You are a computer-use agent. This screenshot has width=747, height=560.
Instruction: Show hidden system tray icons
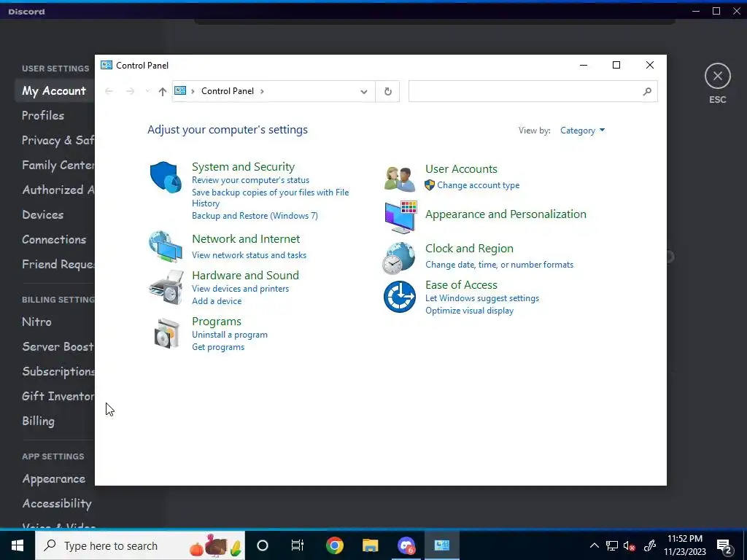[x=594, y=545]
